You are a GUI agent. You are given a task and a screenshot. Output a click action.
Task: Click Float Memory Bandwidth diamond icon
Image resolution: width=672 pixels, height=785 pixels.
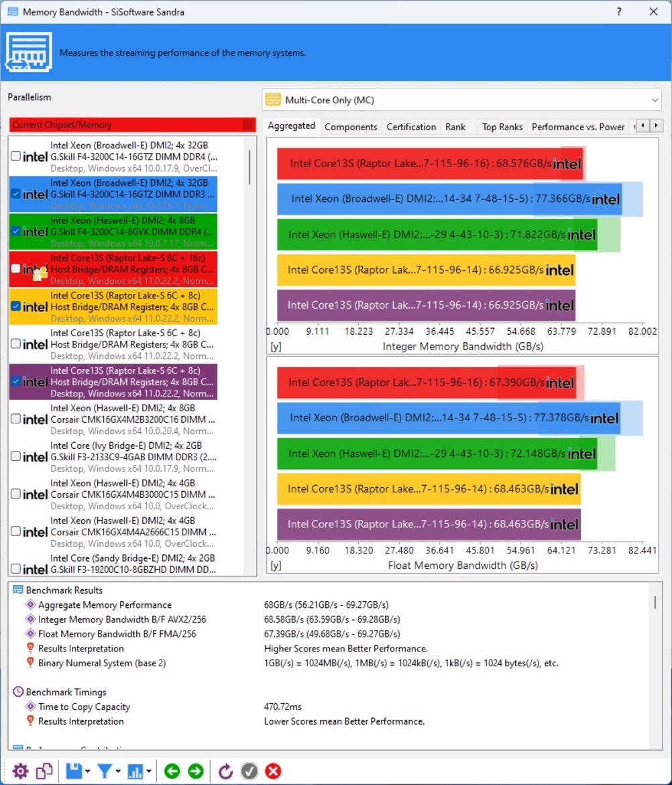coord(31,634)
